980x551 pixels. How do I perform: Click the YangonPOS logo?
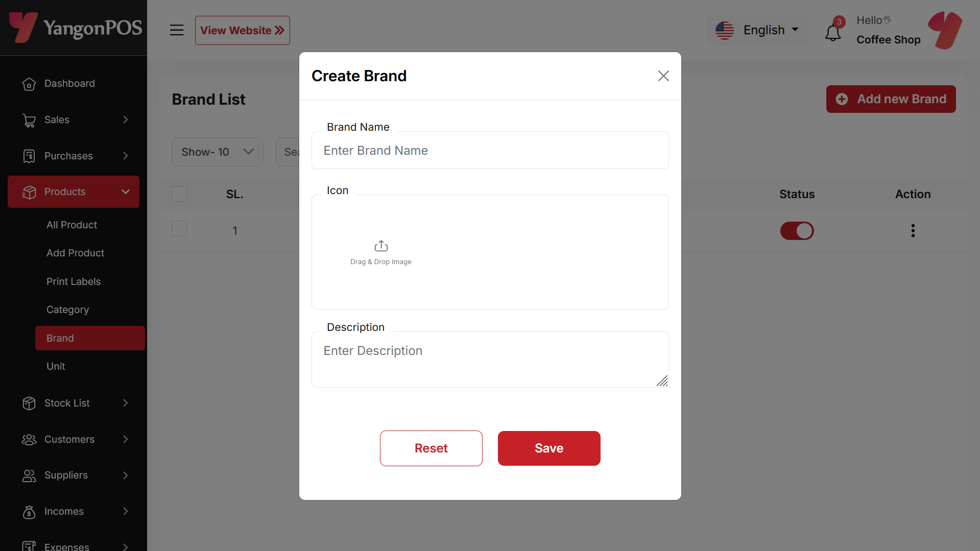coord(76,27)
